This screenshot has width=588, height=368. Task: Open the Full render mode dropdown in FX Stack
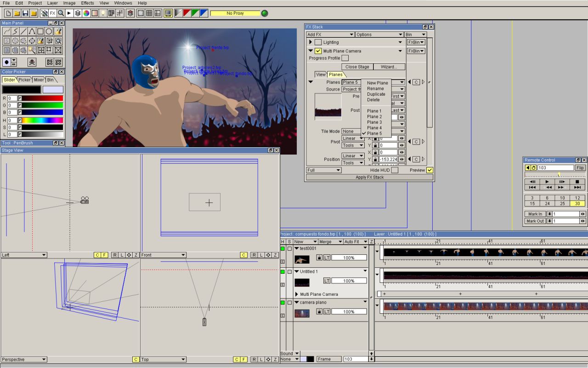(x=324, y=170)
